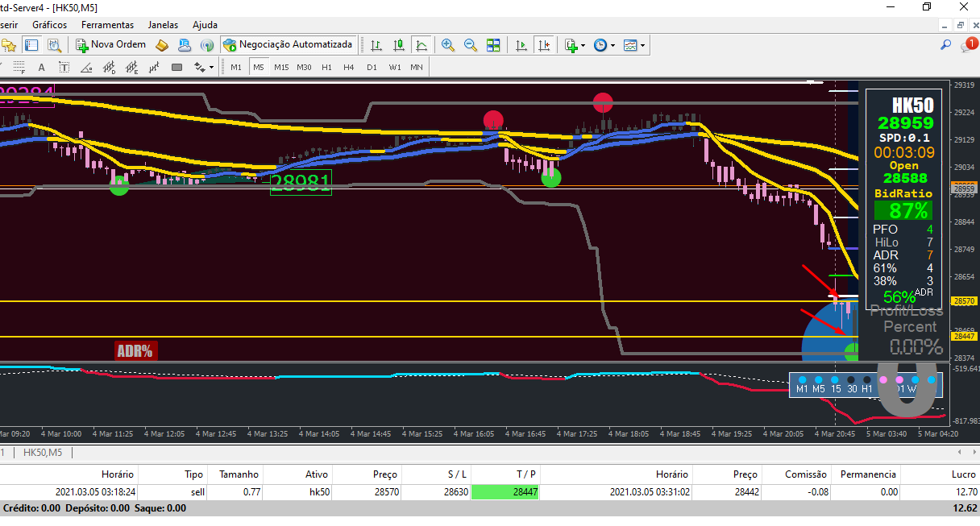The width and height of the screenshot is (980, 526).
Task: Open the Ferramentas menu
Action: click(107, 25)
